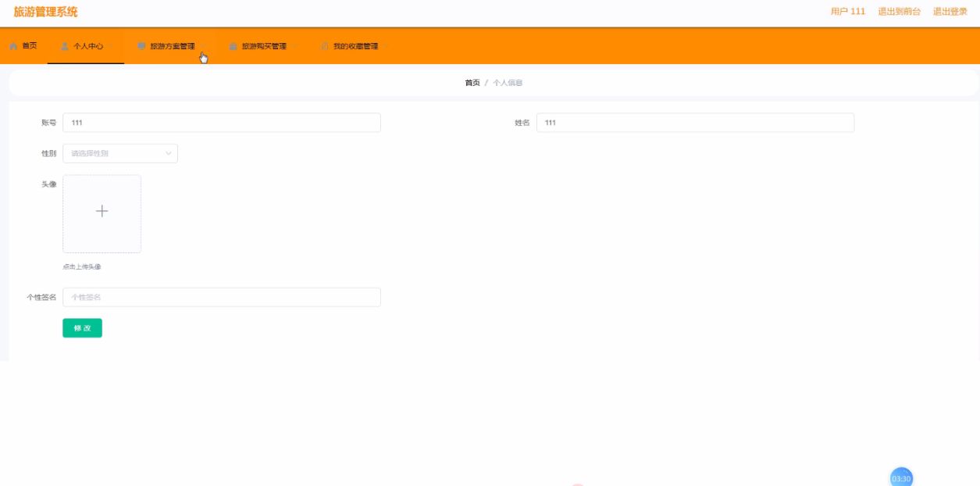
Task: Click the 旅游管理系统 title
Action: (45, 12)
